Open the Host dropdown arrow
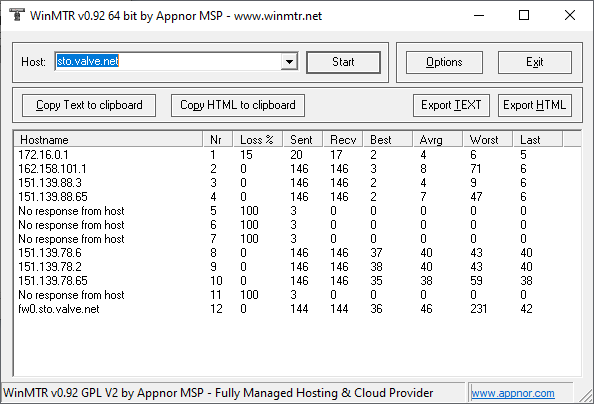Screen dimensions: 594x404 click(289, 61)
